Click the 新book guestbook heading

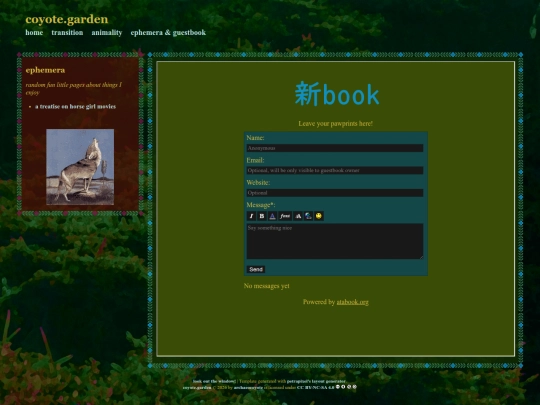pyautogui.click(x=337, y=94)
